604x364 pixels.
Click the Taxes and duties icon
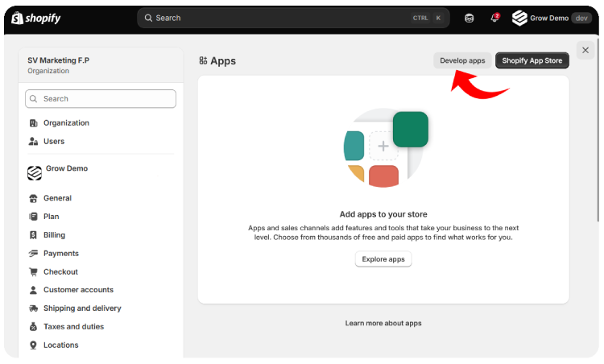[34, 327]
